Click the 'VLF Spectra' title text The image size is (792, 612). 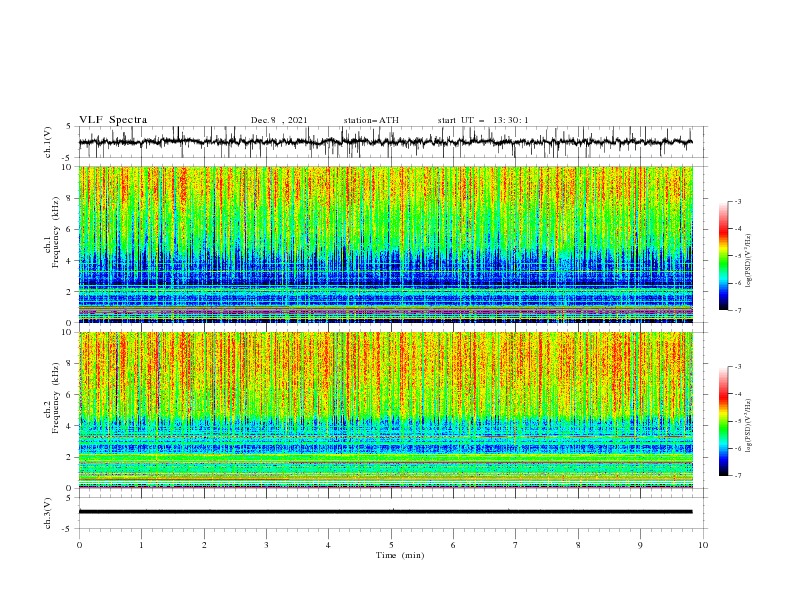113,120
